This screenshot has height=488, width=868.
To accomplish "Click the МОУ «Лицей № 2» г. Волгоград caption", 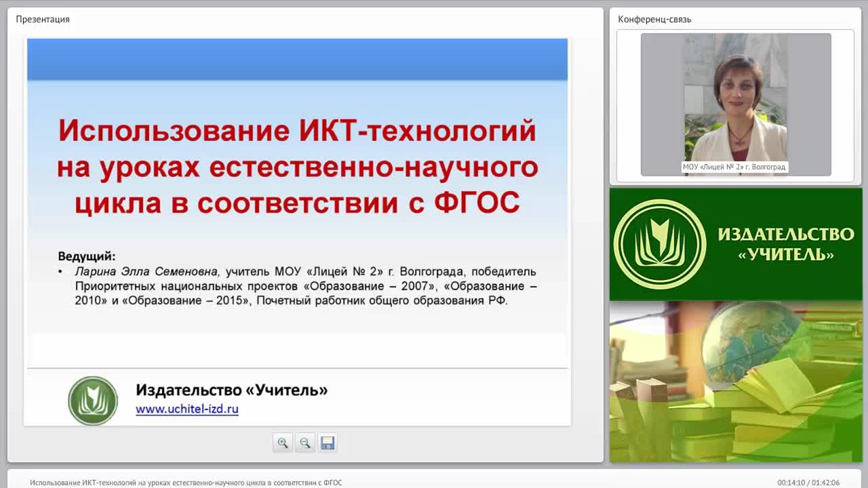I will point(735,167).
